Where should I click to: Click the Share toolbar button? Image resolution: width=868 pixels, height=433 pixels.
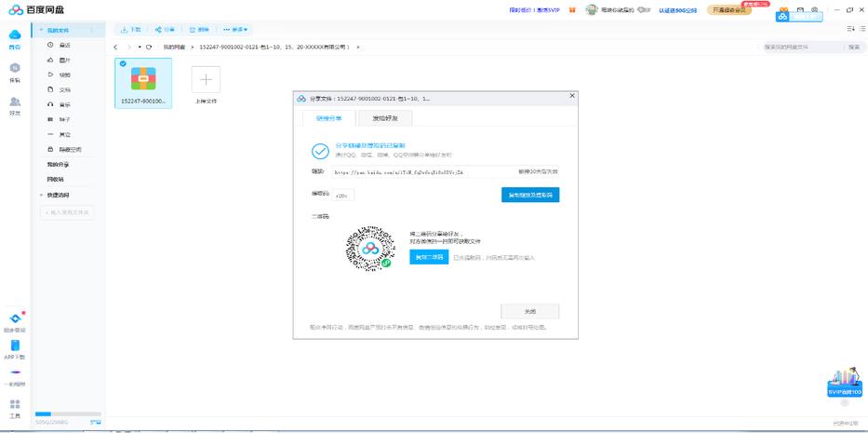165,30
